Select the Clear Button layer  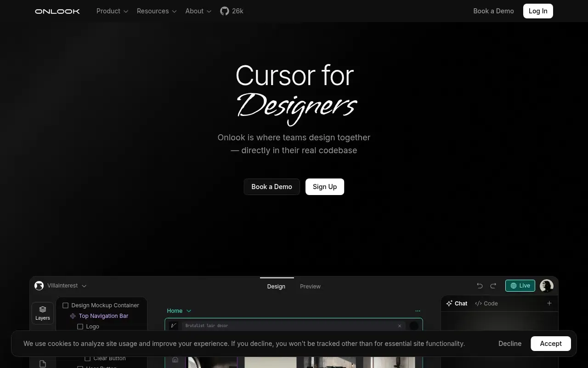coord(106,358)
